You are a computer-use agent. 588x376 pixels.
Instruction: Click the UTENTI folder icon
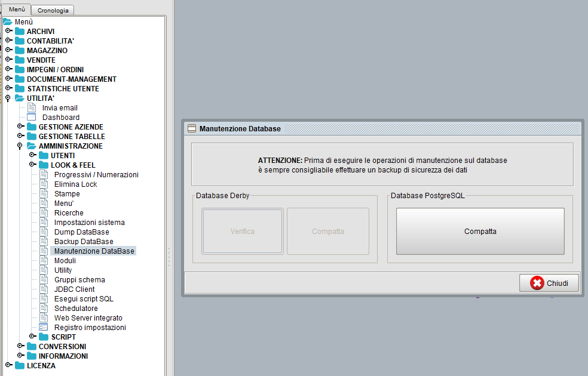[44, 155]
